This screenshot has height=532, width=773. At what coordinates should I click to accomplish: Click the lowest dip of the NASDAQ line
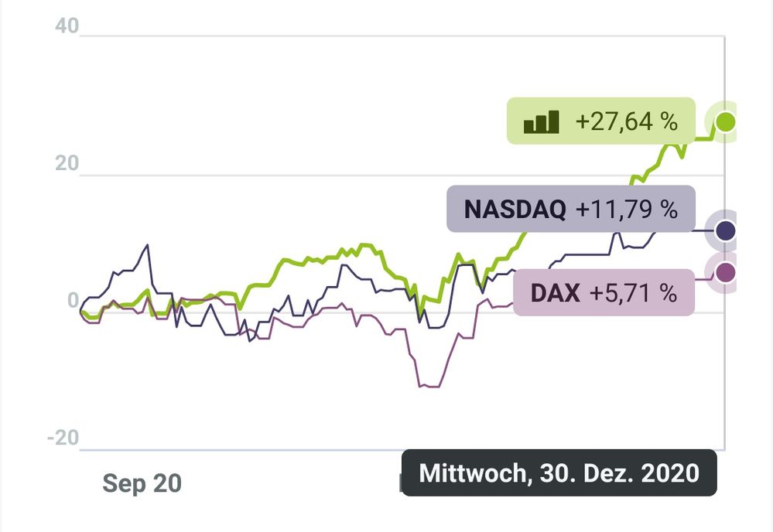click(249, 341)
